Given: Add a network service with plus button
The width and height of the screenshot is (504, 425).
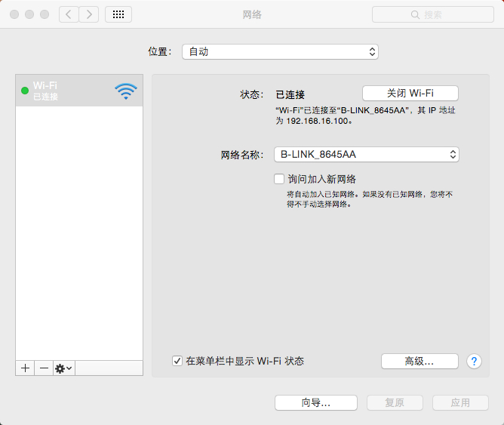Looking at the screenshot, I should coord(25,368).
